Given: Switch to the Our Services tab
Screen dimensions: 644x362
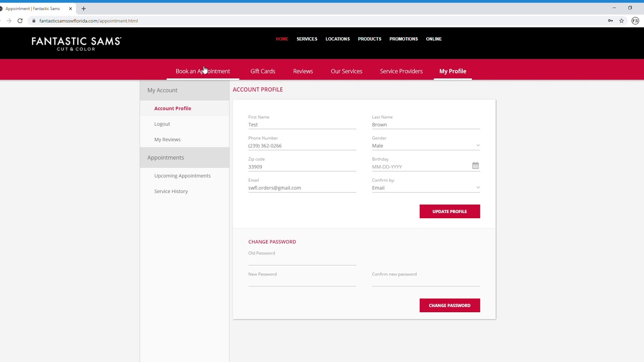Looking at the screenshot, I should 347,71.
